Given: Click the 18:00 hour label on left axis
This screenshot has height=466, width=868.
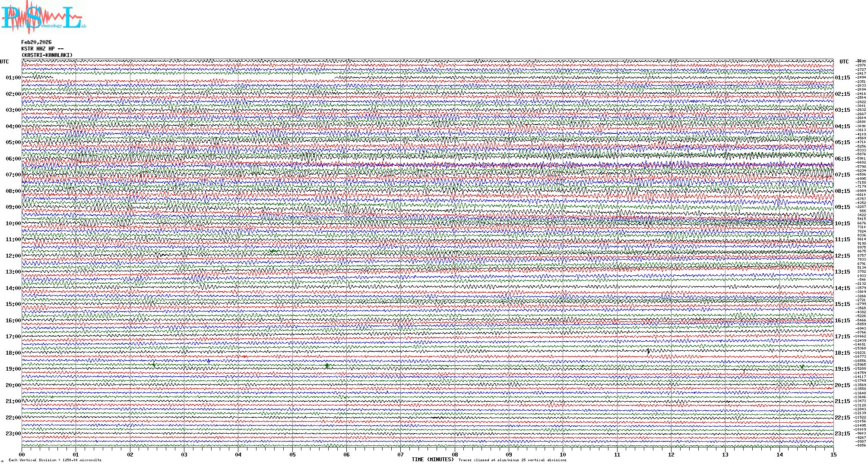Looking at the screenshot, I should coord(13,353).
